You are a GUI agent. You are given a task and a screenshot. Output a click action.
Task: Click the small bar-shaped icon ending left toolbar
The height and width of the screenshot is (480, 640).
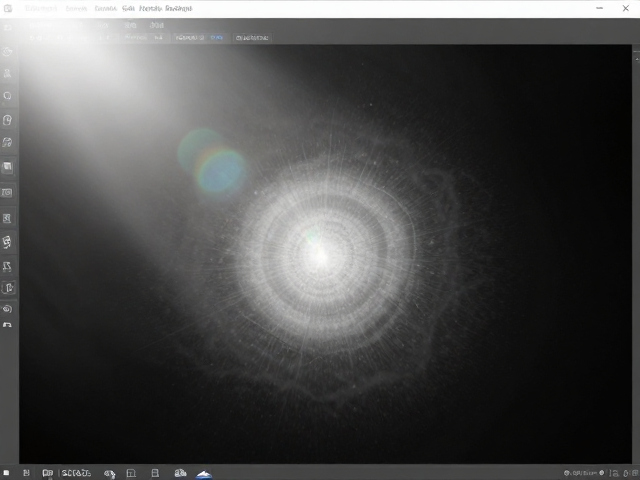pos(7,325)
